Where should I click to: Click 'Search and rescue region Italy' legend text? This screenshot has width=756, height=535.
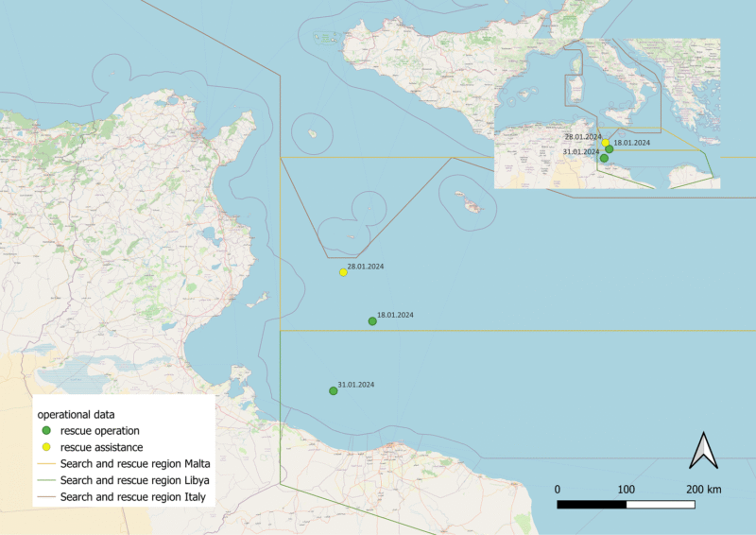click(133, 497)
